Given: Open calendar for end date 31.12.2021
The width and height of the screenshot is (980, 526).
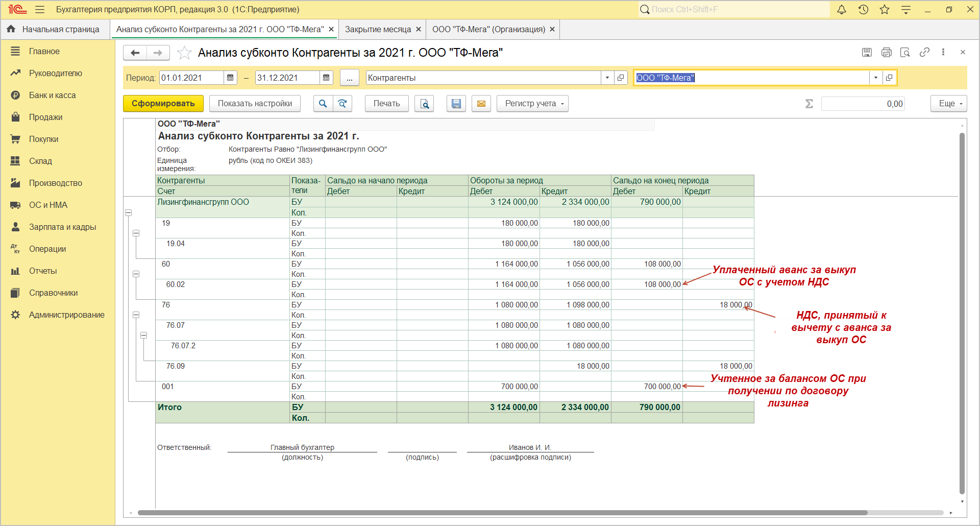Looking at the screenshot, I should 326,78.
